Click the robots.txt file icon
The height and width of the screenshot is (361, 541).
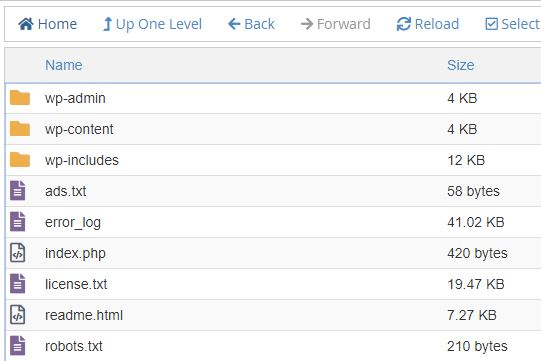point(18,346)
